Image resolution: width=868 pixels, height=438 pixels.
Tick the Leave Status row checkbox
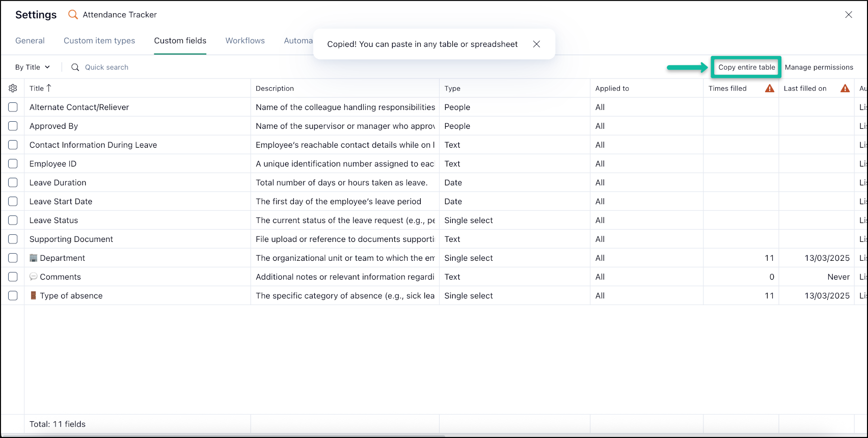(13, 220)
